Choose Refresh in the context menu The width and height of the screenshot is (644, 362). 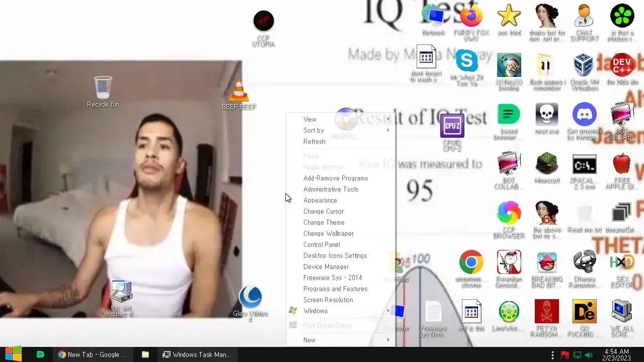tap(341, 141)
